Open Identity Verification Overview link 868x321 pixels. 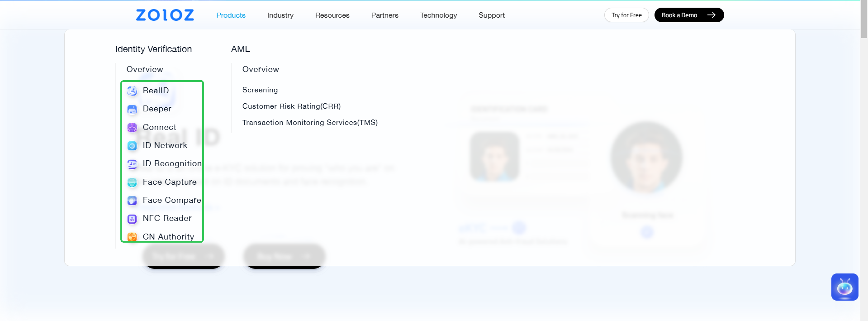pyautogui.click(x=145, y=69)
